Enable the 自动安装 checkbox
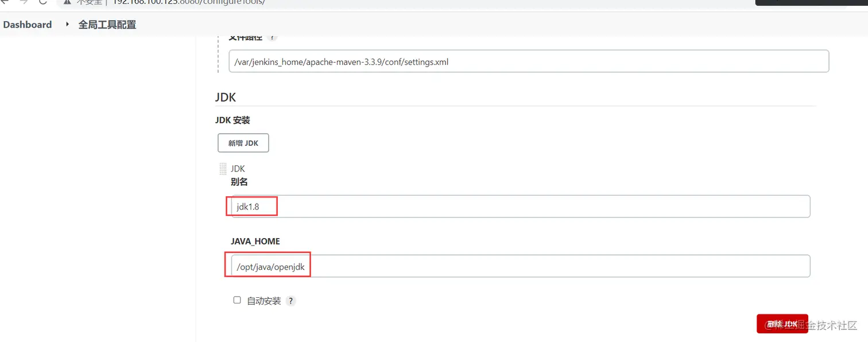Image resolution: width=868 pixels, height=342 pixels. click(237, 300)
